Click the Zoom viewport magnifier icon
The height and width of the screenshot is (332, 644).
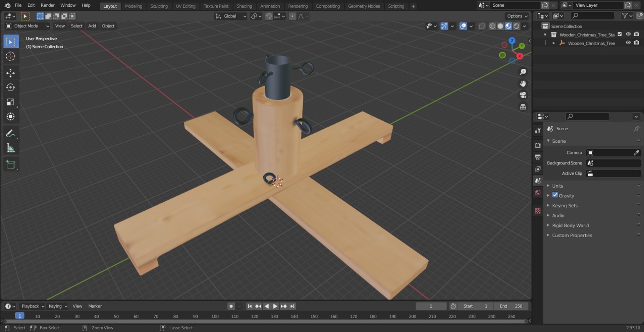(x=523, y=72)
